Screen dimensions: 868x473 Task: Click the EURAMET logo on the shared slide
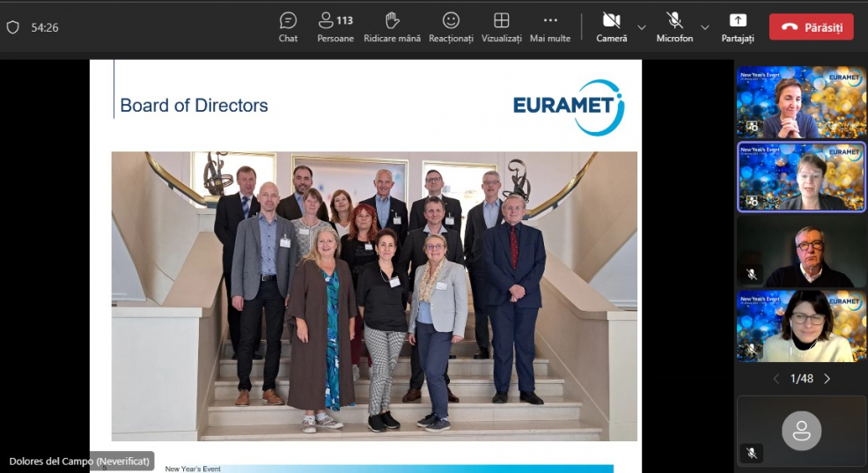(x=568, y=107)
